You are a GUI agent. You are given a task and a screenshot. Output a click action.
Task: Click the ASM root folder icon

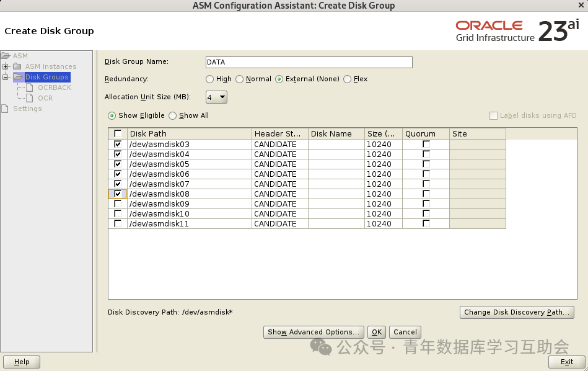coord(6,56)
